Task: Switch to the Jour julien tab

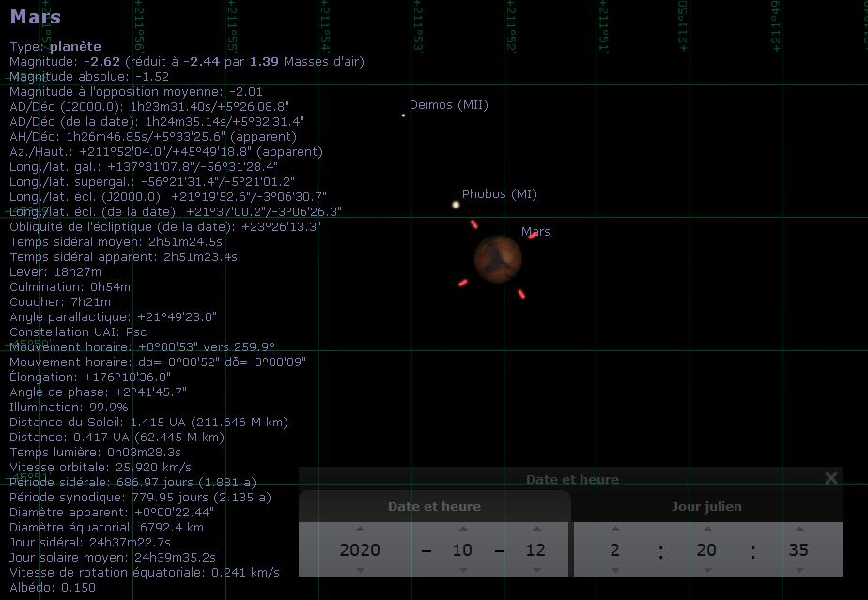Action: coord(706,506)
